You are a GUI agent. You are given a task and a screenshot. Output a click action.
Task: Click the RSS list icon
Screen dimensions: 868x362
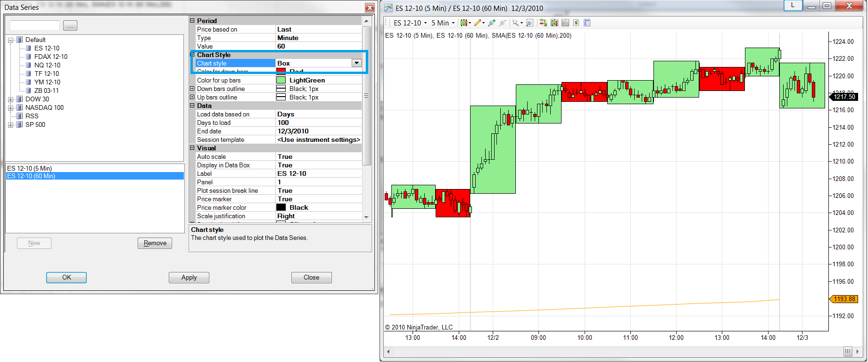click(19, 116)
